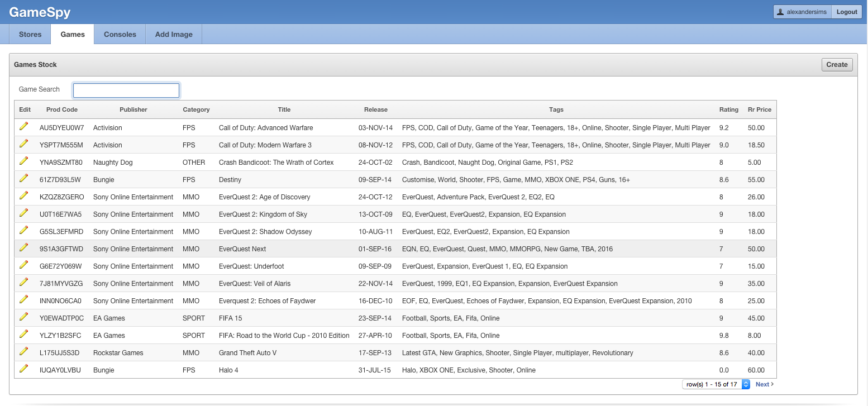Click the Rr Price column header
The image size is (868, 406).
(760, 109)
